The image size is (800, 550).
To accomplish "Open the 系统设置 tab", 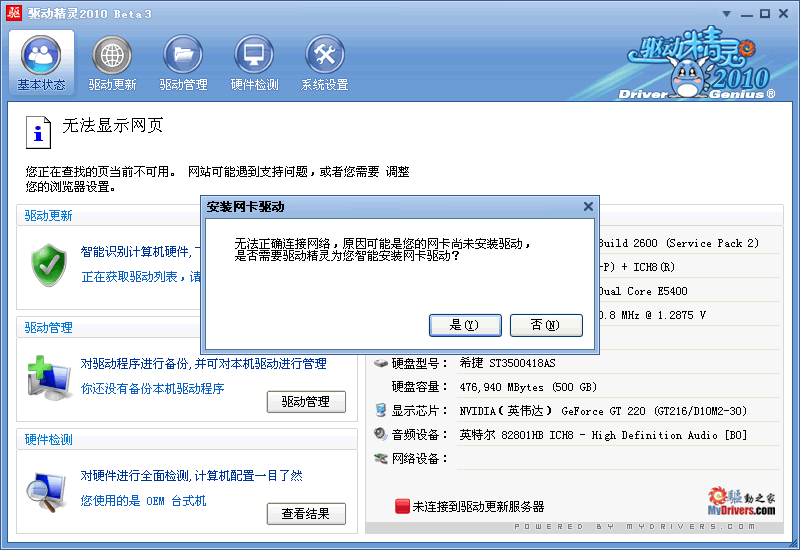I will click(324, 63).
